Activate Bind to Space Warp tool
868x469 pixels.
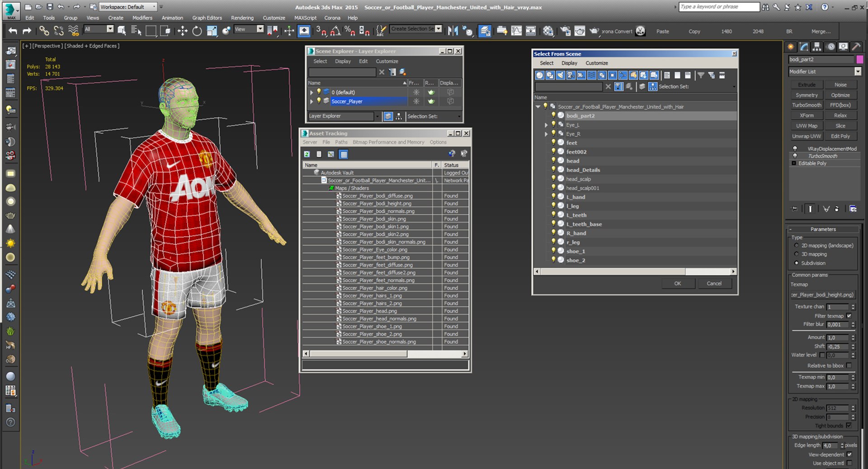pyautogui.click(x=73, y=31)
